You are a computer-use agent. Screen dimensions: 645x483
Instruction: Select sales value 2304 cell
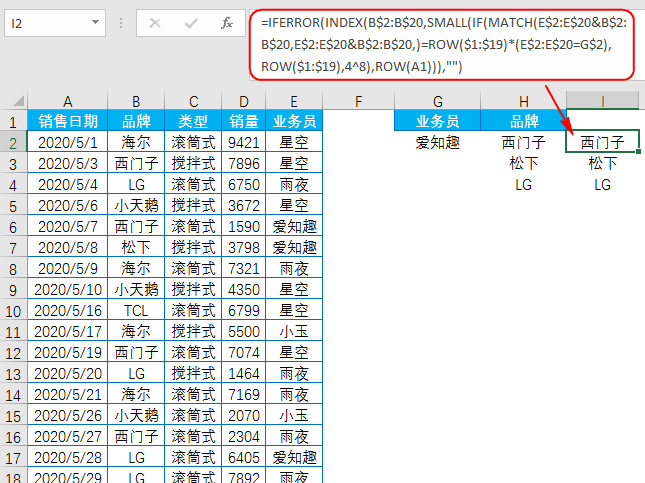(244, 436)
